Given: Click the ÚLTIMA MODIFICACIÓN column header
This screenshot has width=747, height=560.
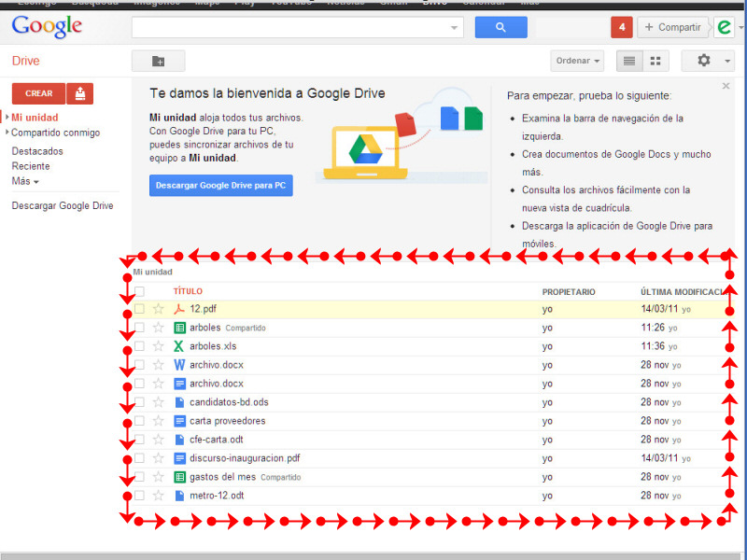Looking at the screenshot, I should coord(684,292).
